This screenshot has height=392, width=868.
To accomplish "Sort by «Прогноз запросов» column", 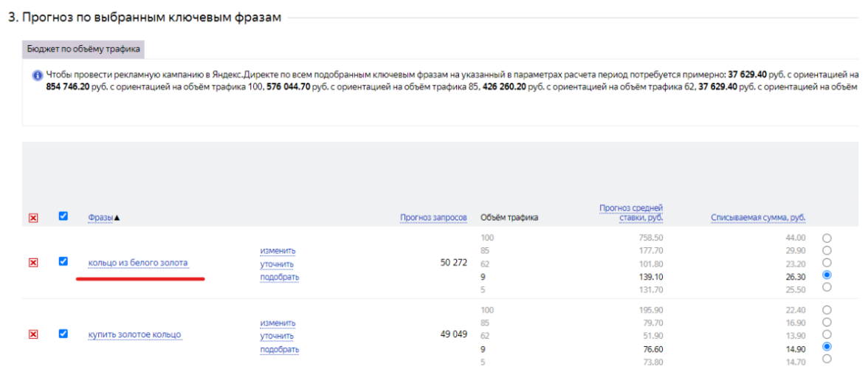I will pyautogui.click(x=433, y=218).
